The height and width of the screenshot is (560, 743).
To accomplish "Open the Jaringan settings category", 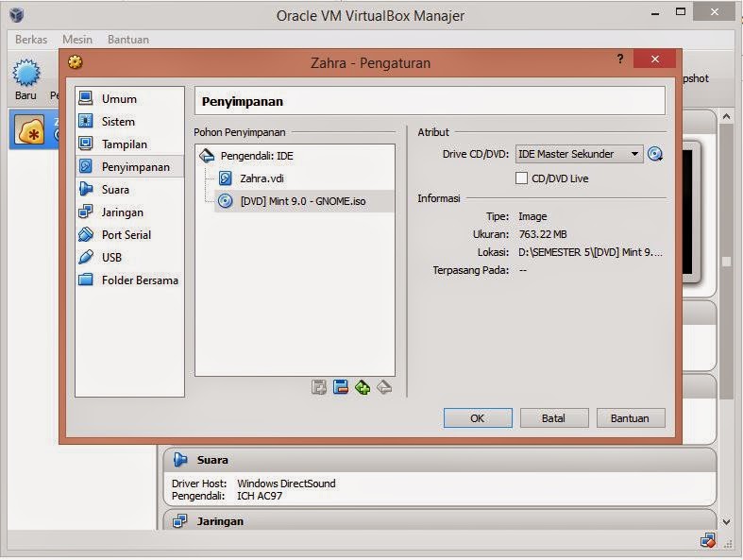I will (x=129, y=212).
